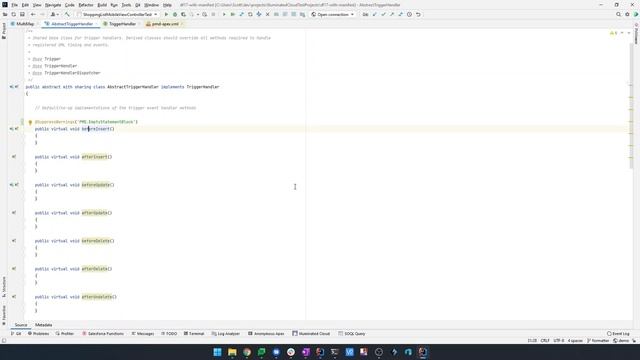Screen dimensions: 640x360
Task: Click the UTF-8 encoding status
Action: (559, 340)
